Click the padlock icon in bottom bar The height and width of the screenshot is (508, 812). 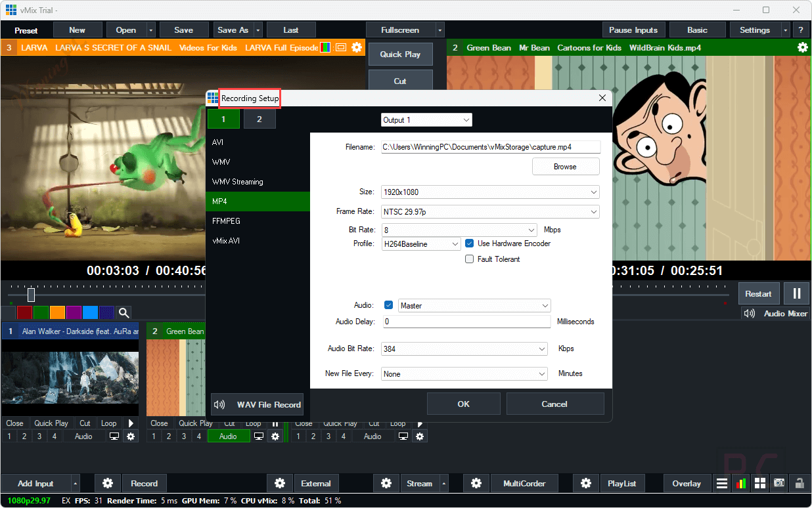pos(800,484)
